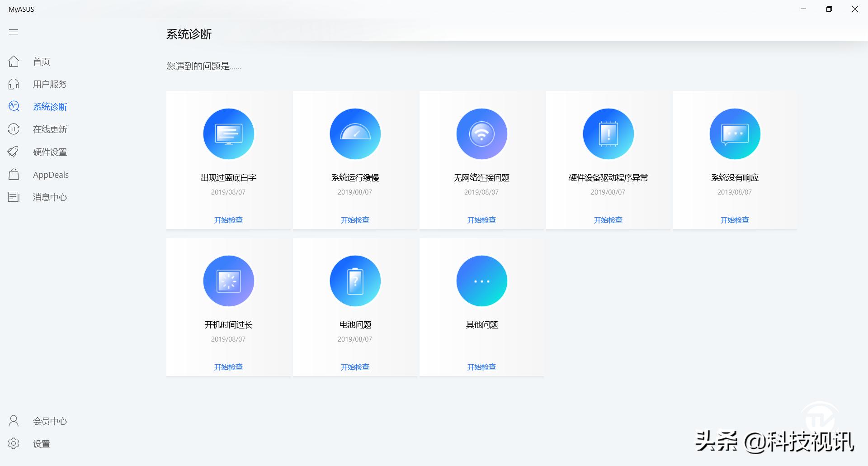
Task: Open 设置 via the gear icon
Action: click(x=14, y=443)
